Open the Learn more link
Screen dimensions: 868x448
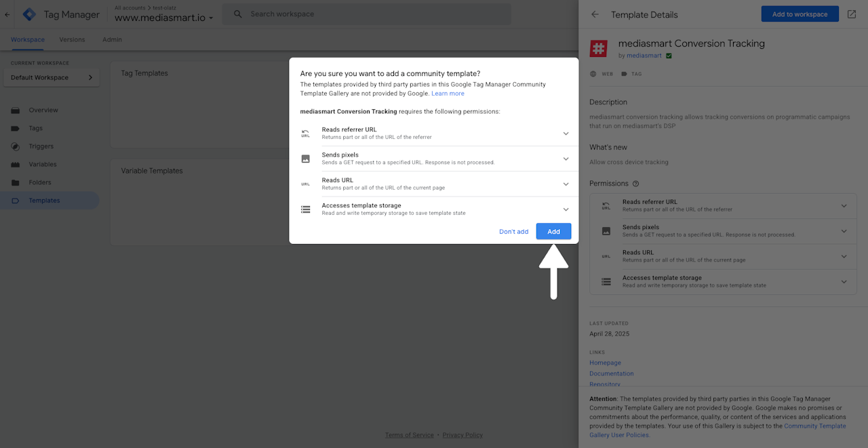pos(448,94)
